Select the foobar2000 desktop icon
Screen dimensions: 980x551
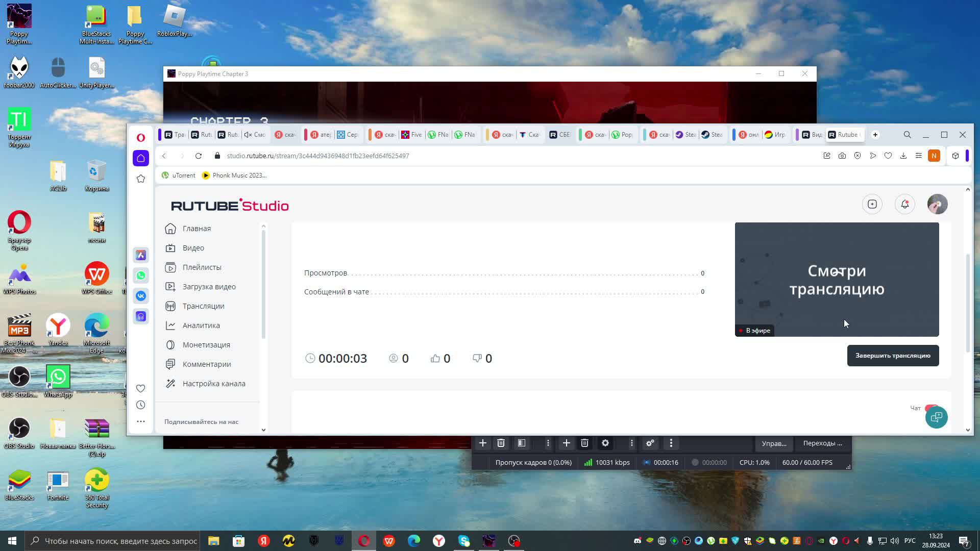tap(19, 72)
